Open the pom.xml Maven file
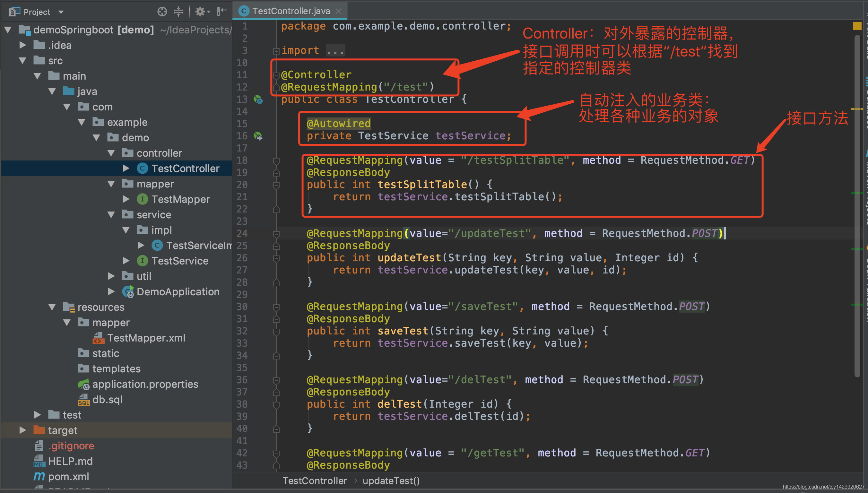The width and height of the screenshot is (868, 493). click(x=68, y=476)
